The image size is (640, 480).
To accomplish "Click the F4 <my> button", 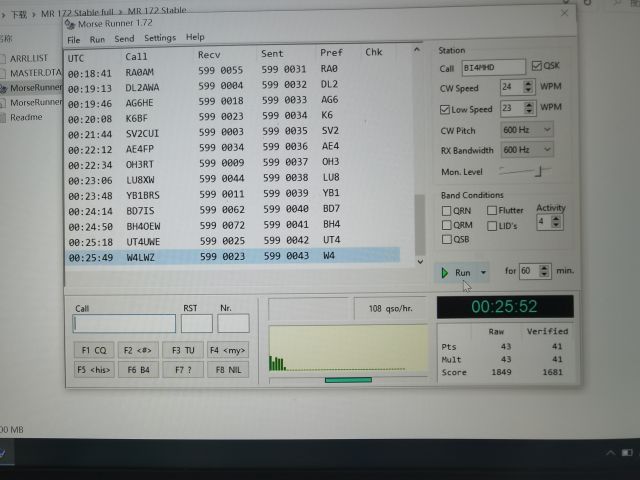I will [228, 350].
